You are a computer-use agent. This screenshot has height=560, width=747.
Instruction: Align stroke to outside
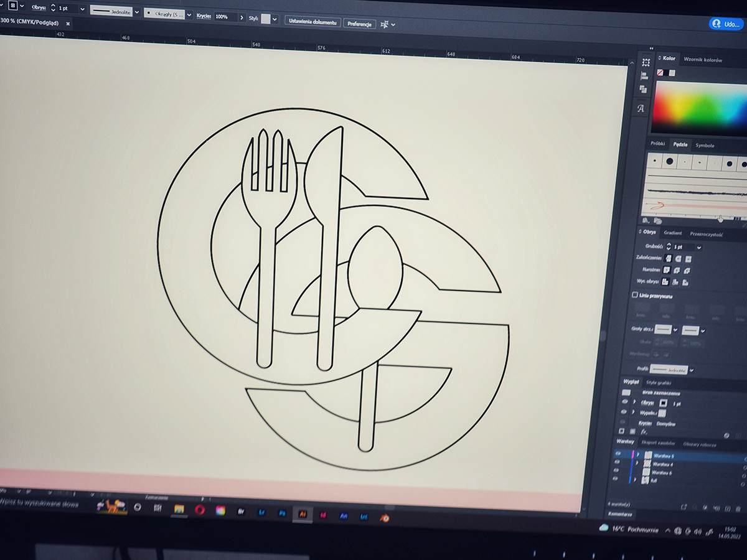coord(685,282)
